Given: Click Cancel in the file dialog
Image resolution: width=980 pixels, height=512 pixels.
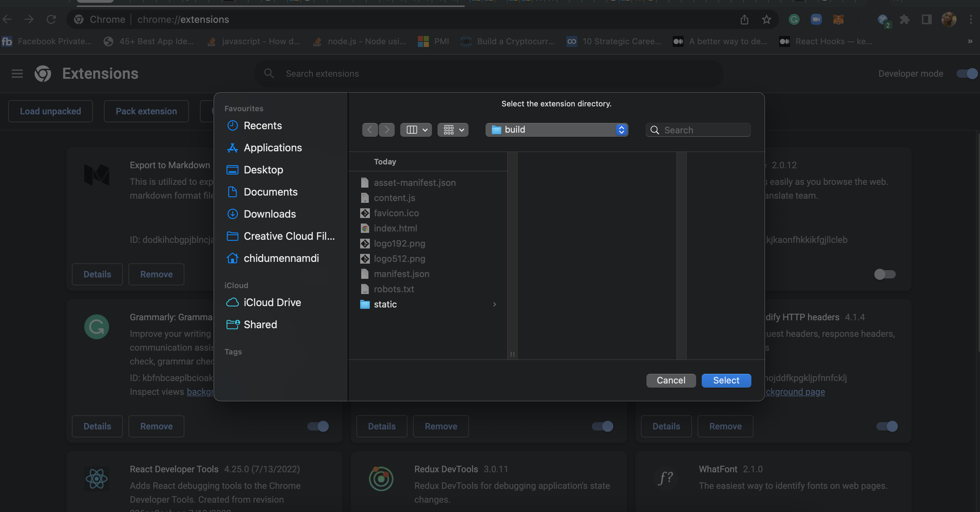Looking at the screenshot, I should click(x=671, y=380).
